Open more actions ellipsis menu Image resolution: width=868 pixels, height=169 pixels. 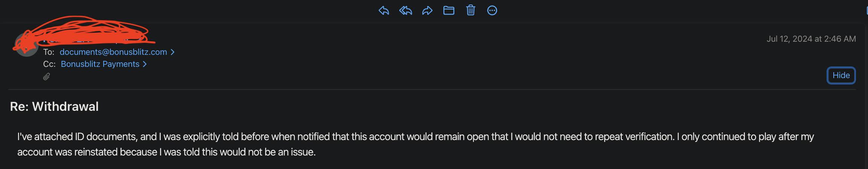pyautogui.click(x=492, y=11)
